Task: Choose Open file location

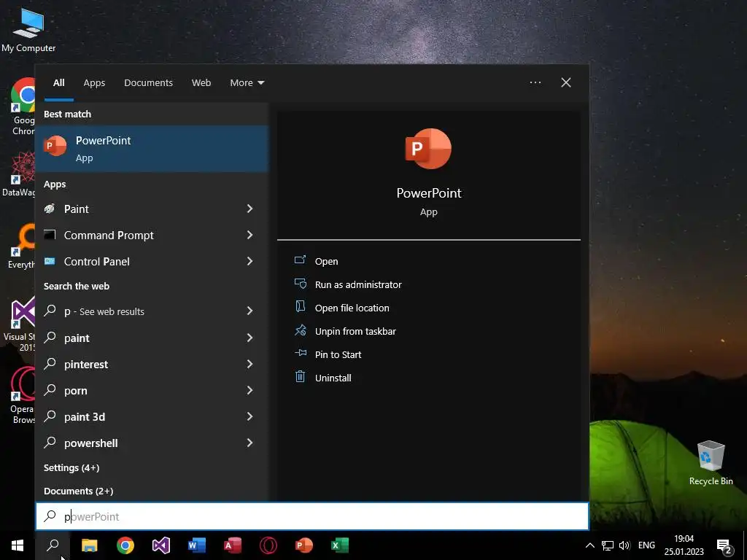Action: [352, 308]
